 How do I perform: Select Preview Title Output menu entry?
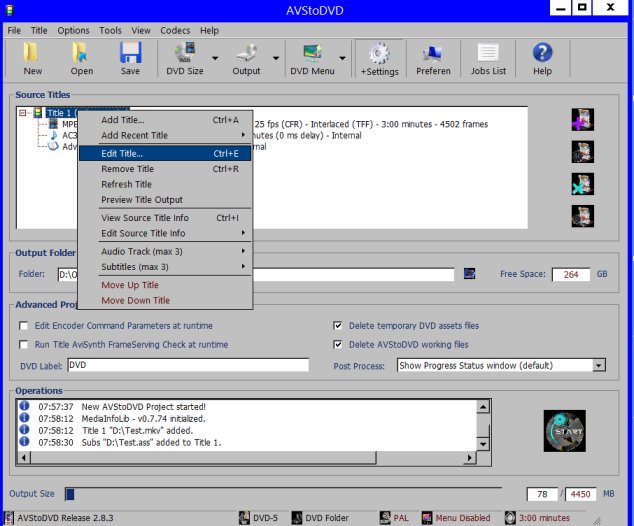click(165, 200)
